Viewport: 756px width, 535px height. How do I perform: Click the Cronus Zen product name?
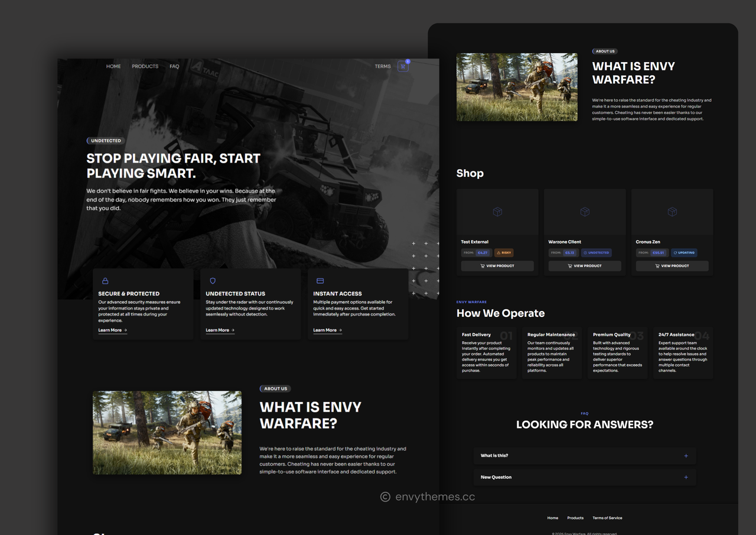[648, 242]
